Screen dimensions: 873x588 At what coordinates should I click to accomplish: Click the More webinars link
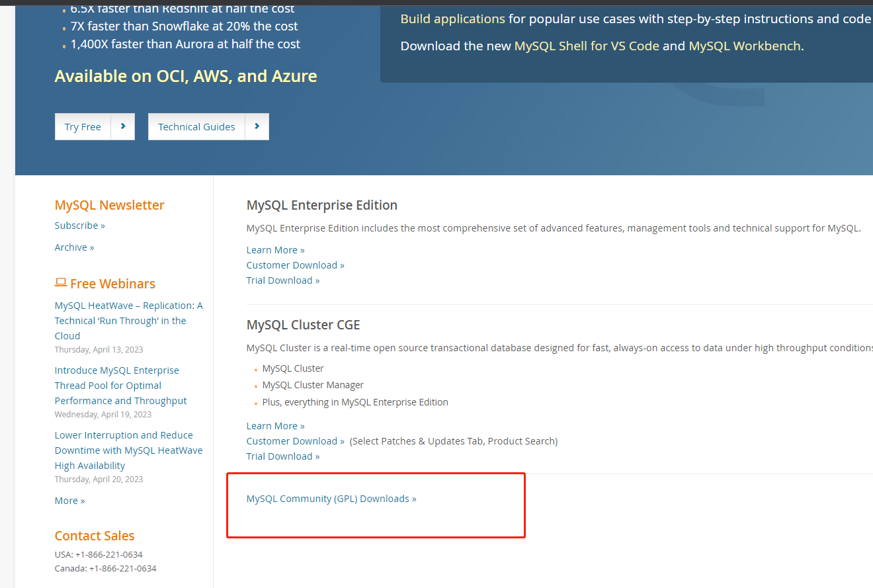70,501
